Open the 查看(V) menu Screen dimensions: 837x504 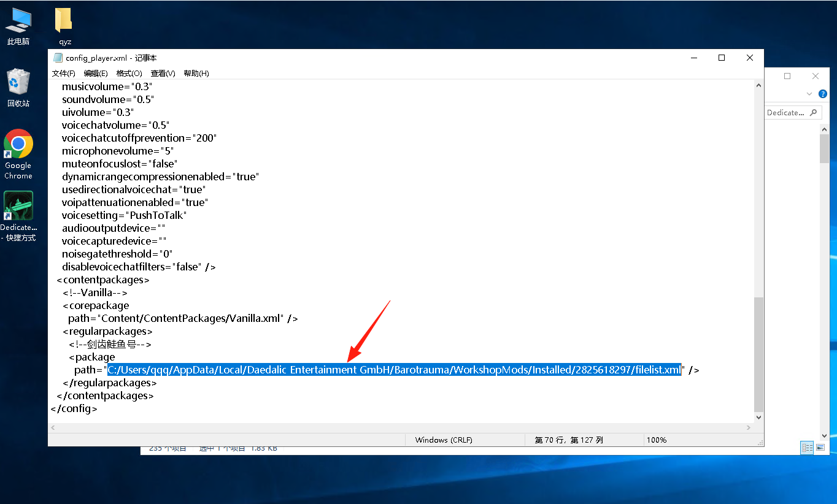click(x=163, y=73)
